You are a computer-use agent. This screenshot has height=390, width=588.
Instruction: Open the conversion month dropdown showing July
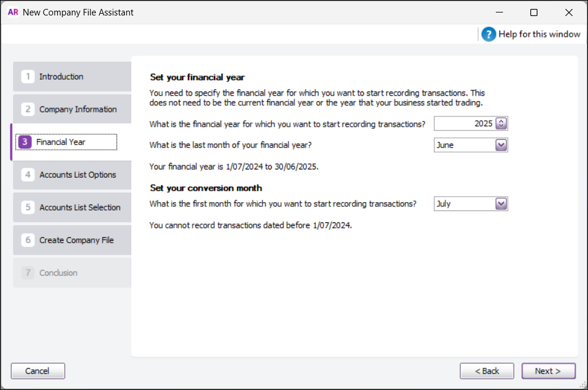(501, 203)
